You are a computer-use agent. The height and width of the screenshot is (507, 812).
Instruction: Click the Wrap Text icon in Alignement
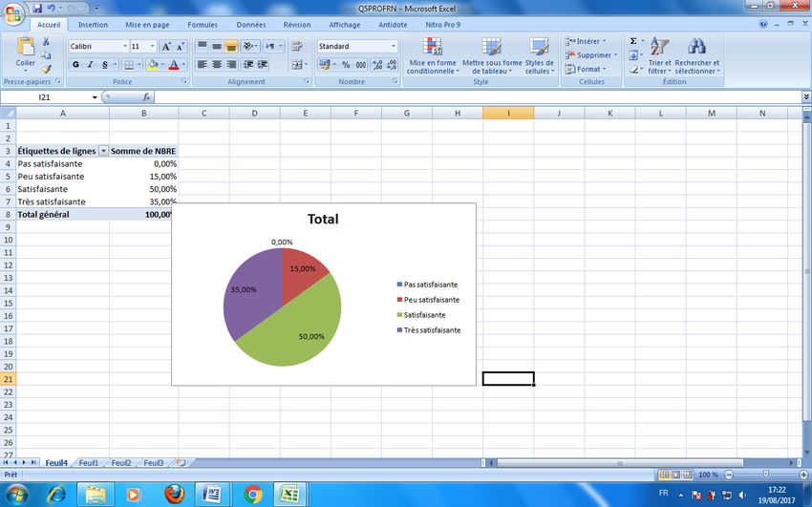click(x=297, y=47)
